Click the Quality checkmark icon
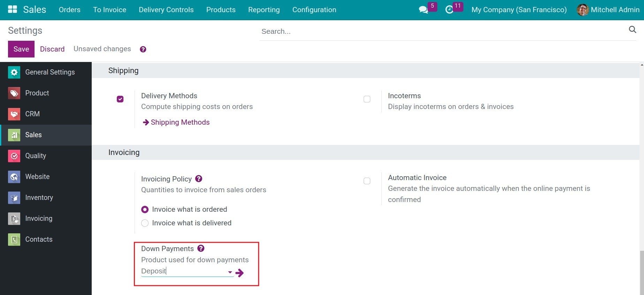The image size is (644, 295). [14, 156]
